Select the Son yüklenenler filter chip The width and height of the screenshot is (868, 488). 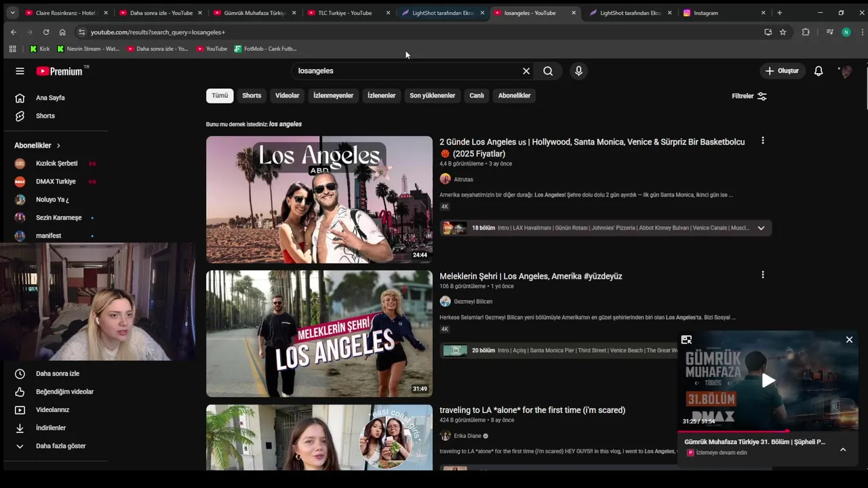[432, 96]
